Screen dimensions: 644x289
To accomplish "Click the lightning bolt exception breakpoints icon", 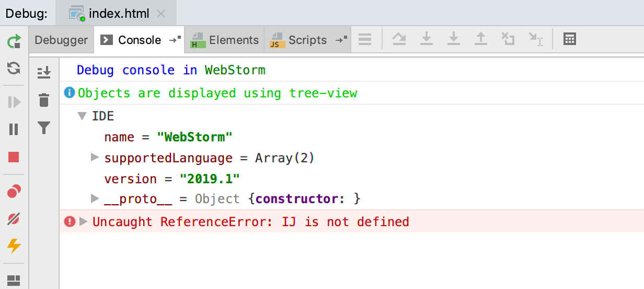I will coord(14,246).
